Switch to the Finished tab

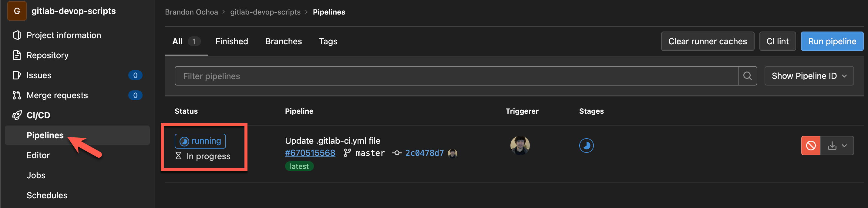click(x=231, y=41)
